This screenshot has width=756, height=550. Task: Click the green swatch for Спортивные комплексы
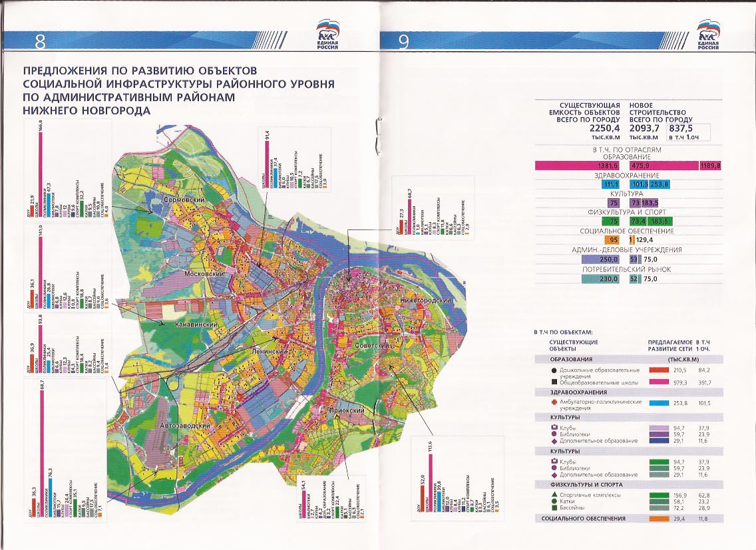(x=659, y=495)
